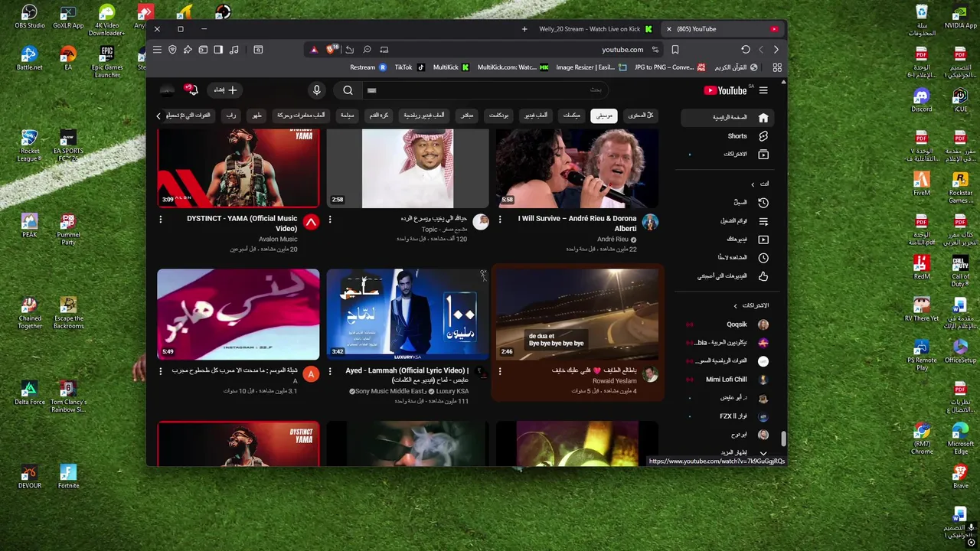This screenshot has height=551, width=980.
Task: Open Mimi Lofi Chill subscription
Action: [x=726, y=380]
